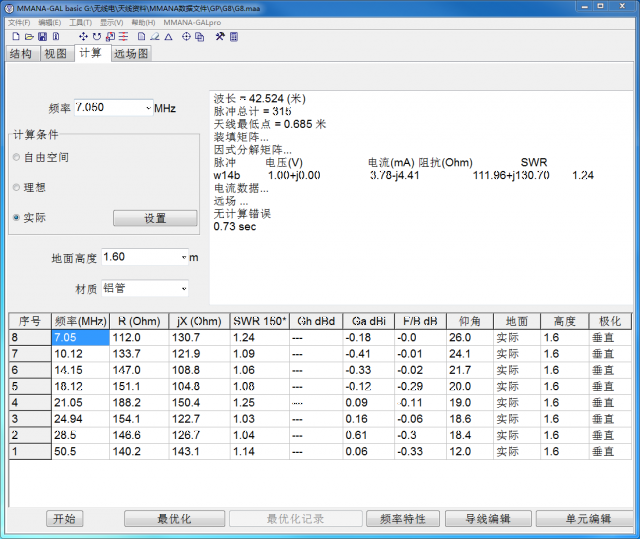Click the 7.05 frequency table cell
This screenshot has width=640, height=539.
click(x=80, y=337)
